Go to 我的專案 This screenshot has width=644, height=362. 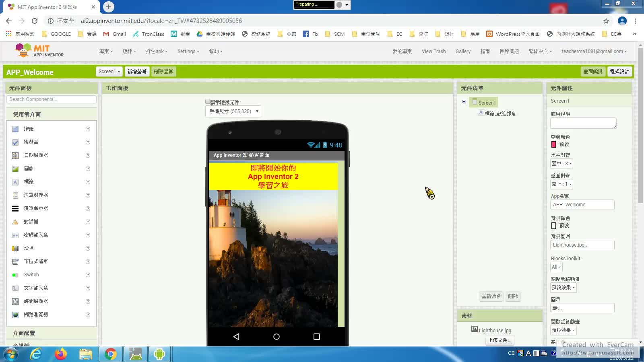402,51
